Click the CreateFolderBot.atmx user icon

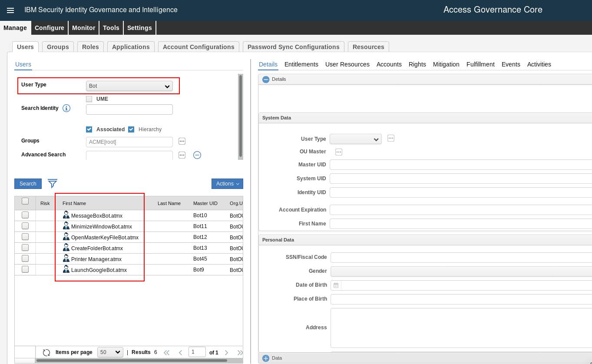pos(66,248)
